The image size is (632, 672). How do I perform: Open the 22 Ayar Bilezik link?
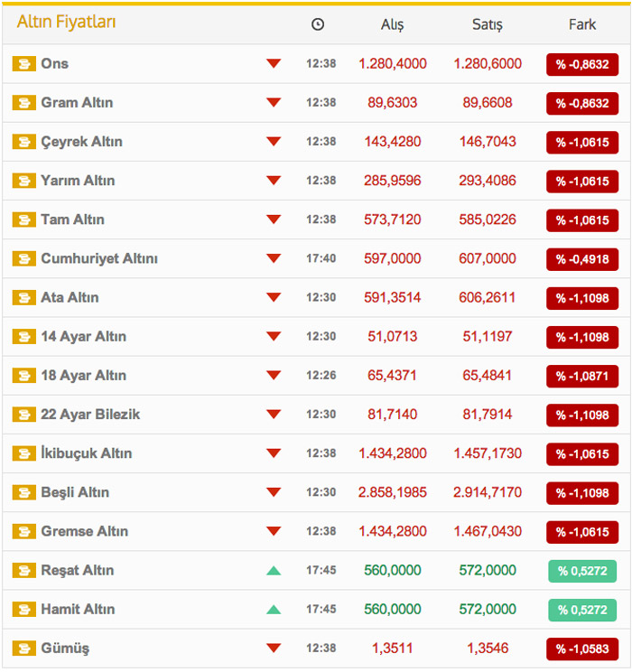(90, 415)
